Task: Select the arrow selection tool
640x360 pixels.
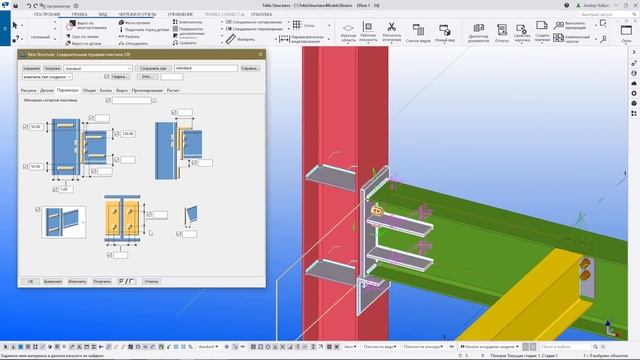Action: coord(15,25)
